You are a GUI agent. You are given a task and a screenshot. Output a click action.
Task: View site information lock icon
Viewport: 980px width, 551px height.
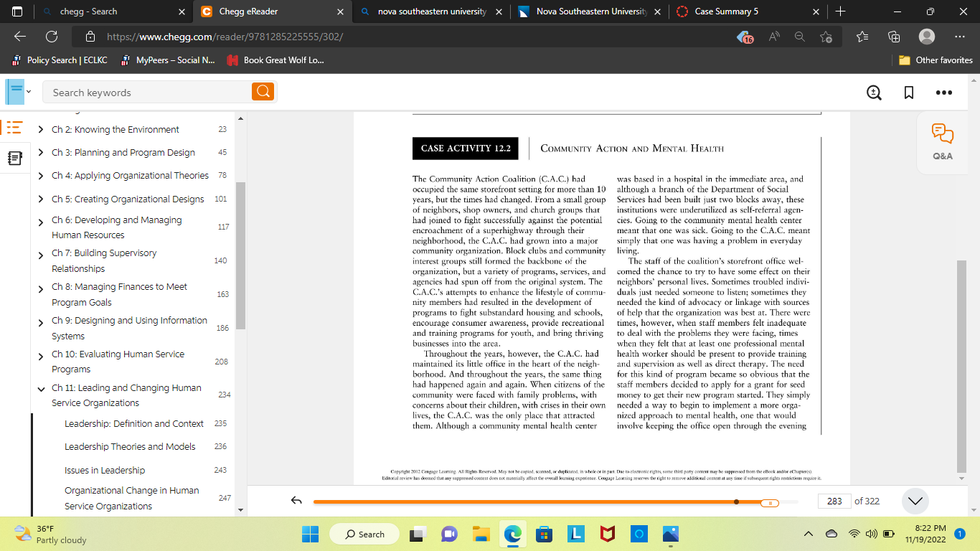click(90, 37)
